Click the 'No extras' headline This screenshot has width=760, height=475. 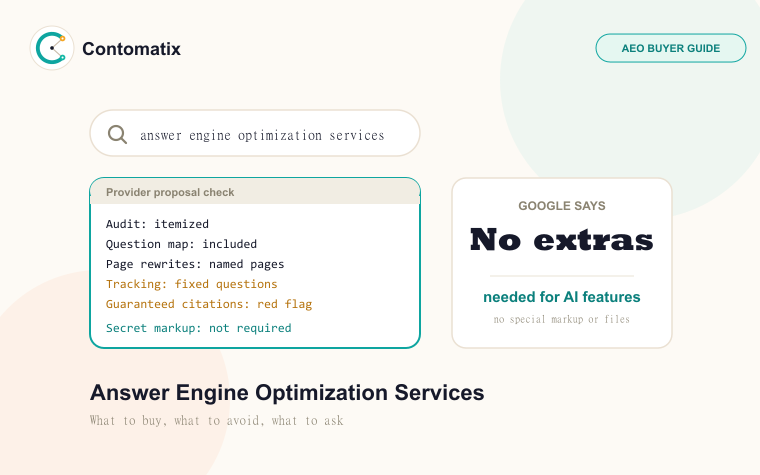tap(562, 239)
